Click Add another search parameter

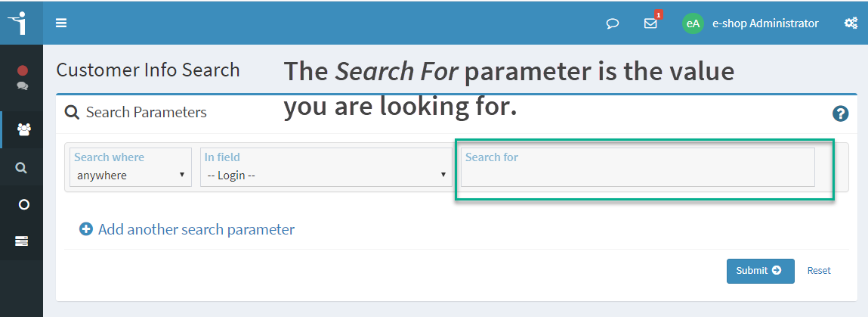tap(196, 229)
